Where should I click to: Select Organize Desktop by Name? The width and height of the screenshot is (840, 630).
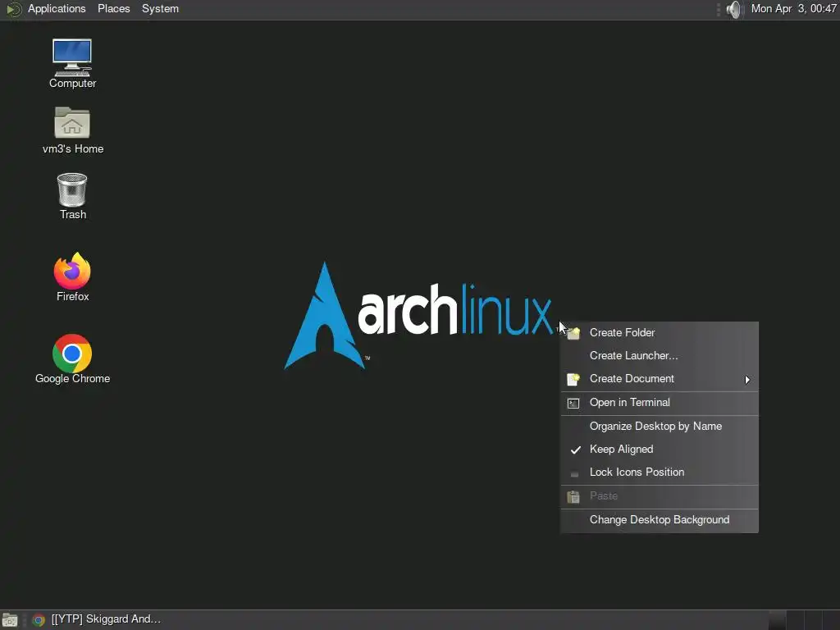click(660, 427)
